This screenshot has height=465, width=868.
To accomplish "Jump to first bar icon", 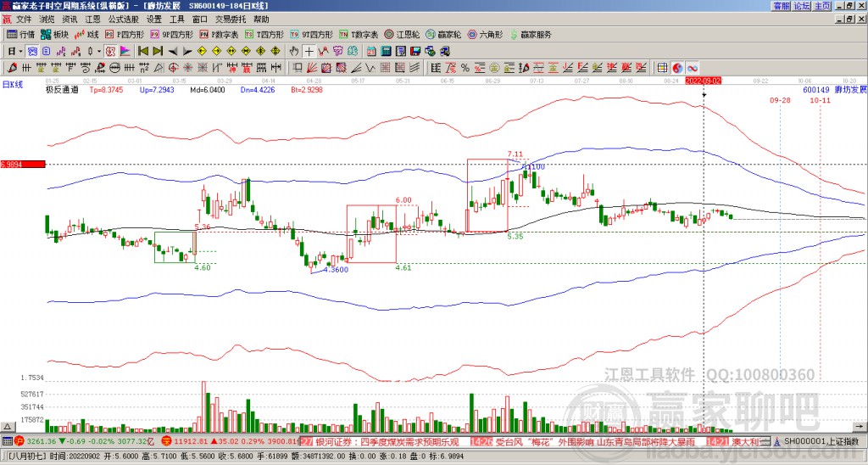I will (143, 52).
